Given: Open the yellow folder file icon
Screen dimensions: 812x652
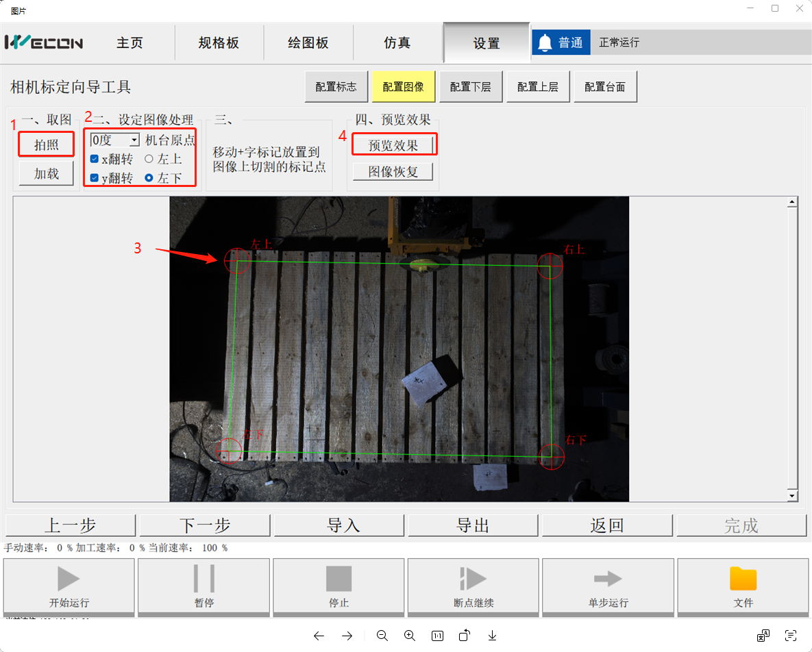Looking at the screenshot, I should (x=743, y=579).
